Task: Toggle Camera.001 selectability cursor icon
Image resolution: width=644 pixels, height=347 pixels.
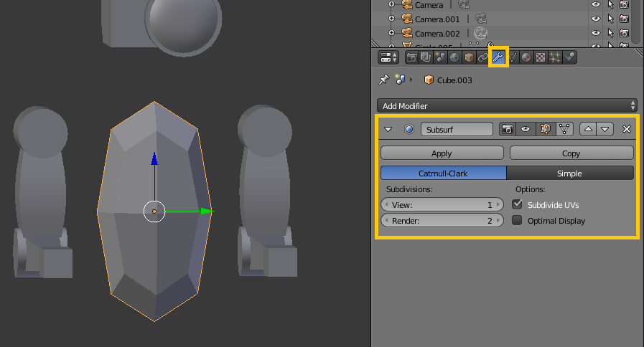Action: 610,19
